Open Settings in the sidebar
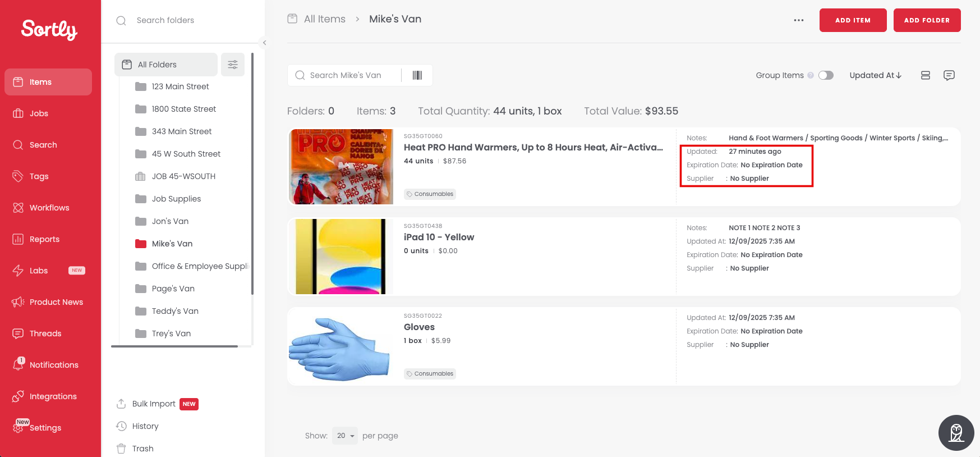The width and height of the screenshot is (980, 457). pos(48,428)
